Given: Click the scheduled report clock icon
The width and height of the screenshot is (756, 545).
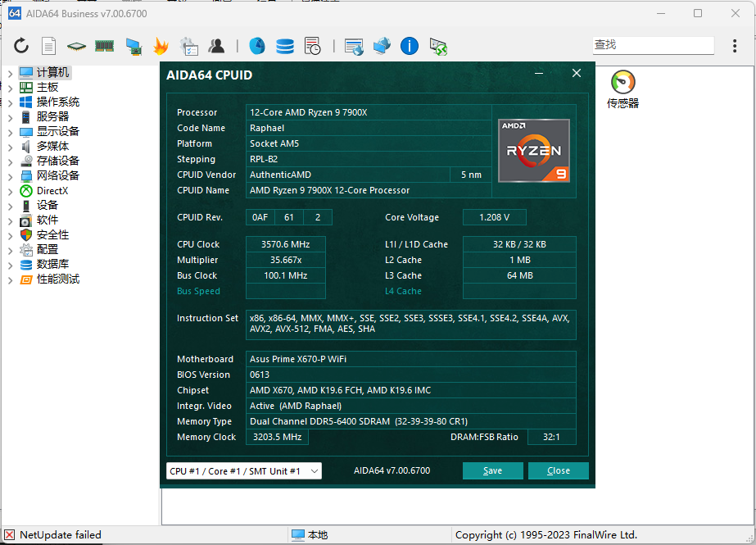Looking at the screenshot, I should pyautogui.click(x=312, y=46).
